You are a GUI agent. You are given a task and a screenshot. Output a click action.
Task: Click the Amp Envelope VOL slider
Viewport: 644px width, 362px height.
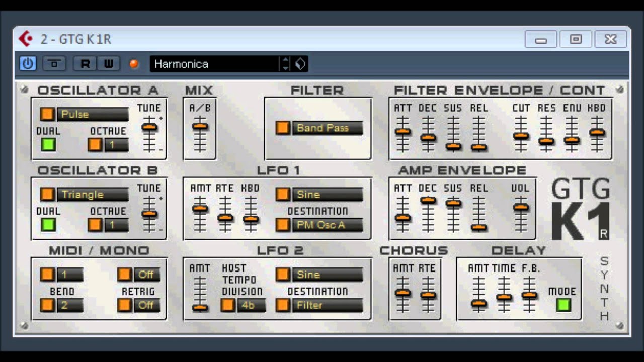click(x=521, y=214)
